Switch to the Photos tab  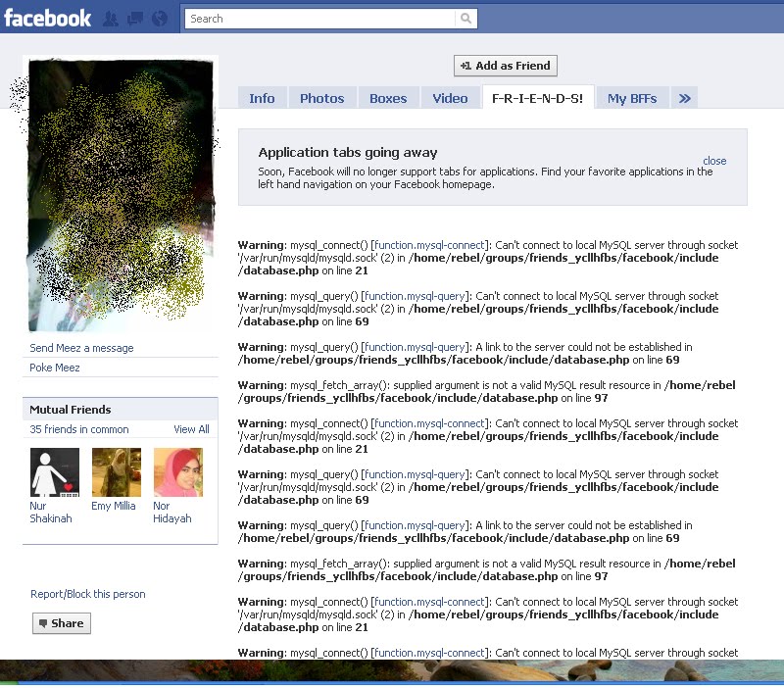322,98
